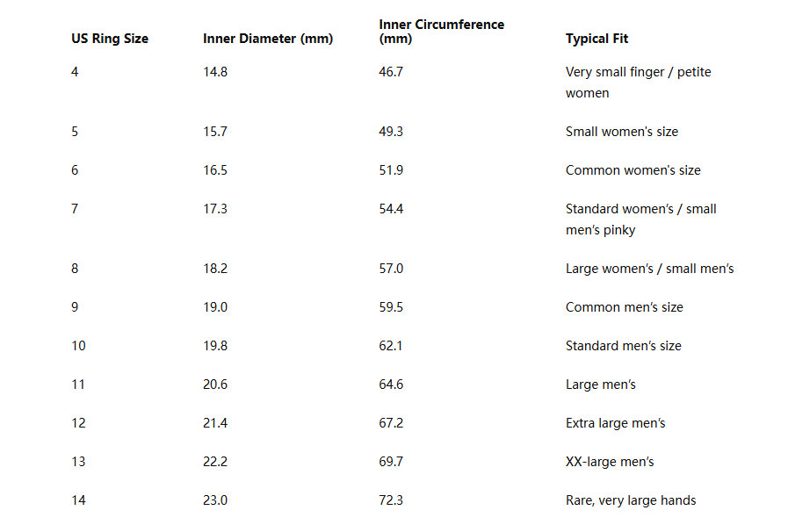Screen dimensions: 788x532
Task: Click the Inner Diameter (mm) column header
Action: [x=268, y=39]
